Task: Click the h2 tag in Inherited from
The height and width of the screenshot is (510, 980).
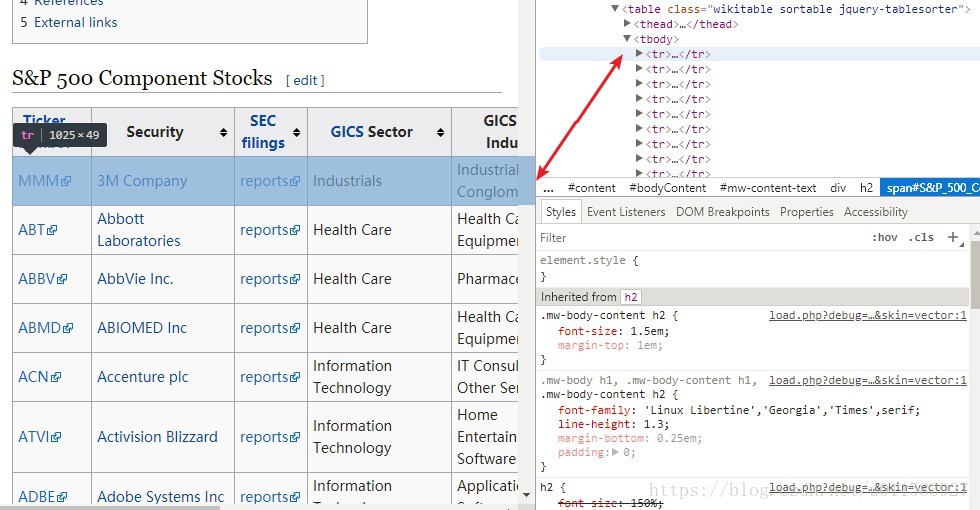Action: [631, 297]
